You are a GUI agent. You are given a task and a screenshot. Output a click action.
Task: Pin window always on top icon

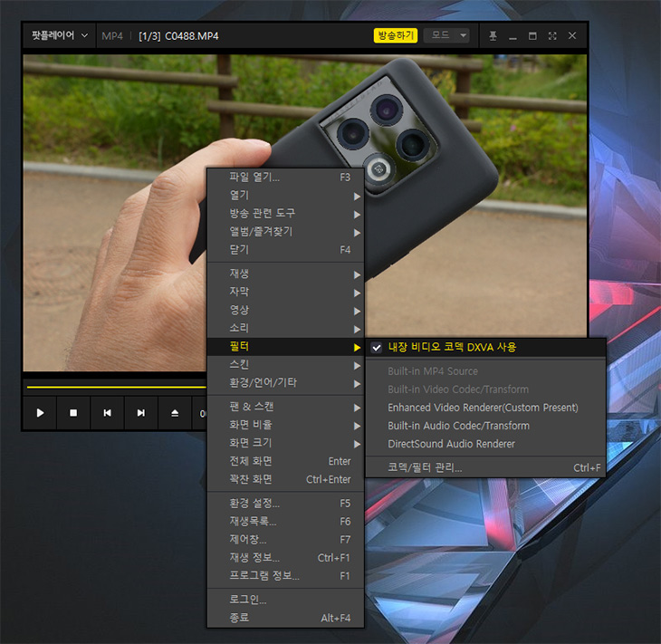coord(493,36)
